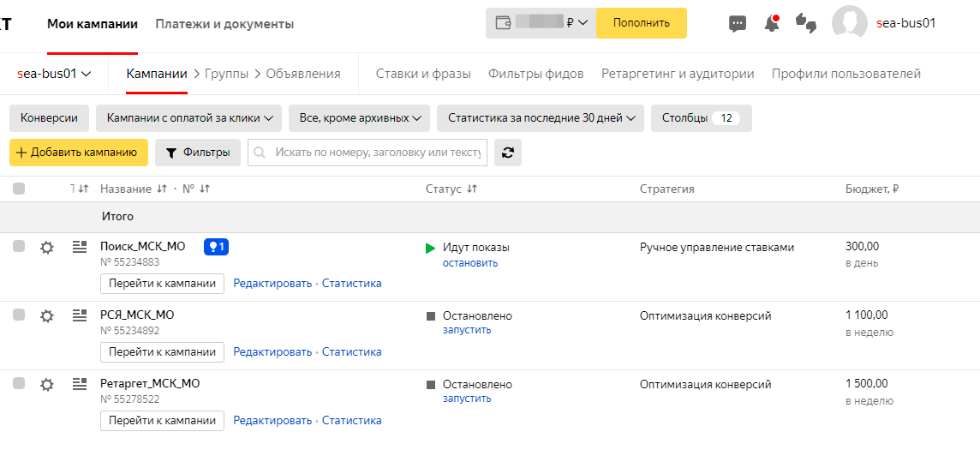Open the Статистика за последние 30 дней dropdown
This screenshot has height=450, width=980.
[540, 118]
